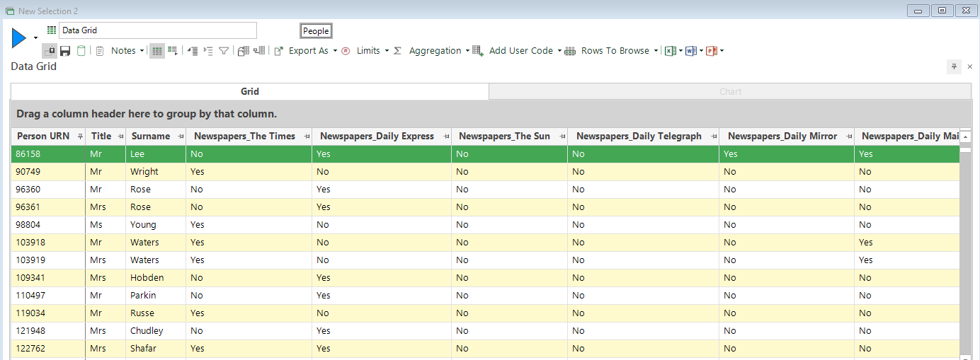Click the red Limits circle icon
This screenshot has width=980, height=360.
346,51
